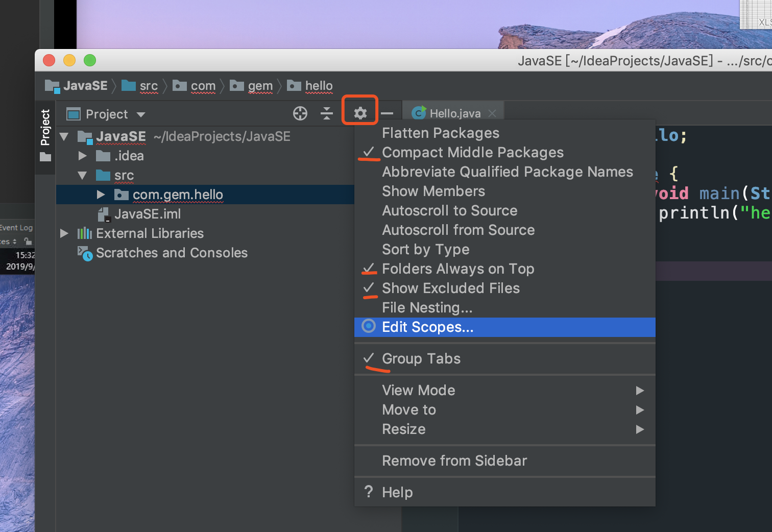Click the Edit Scopes circle icon
The image size is (772, 532).
tap(369, 326)
